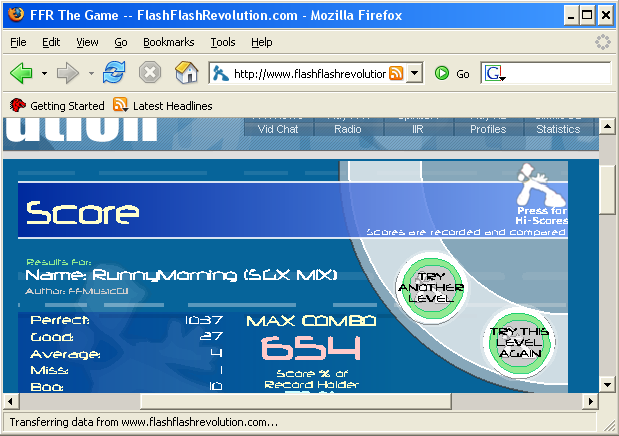Open the Getting Started bookmark
The height and width of the screenshot is (436, 619).
pos(57,105)
